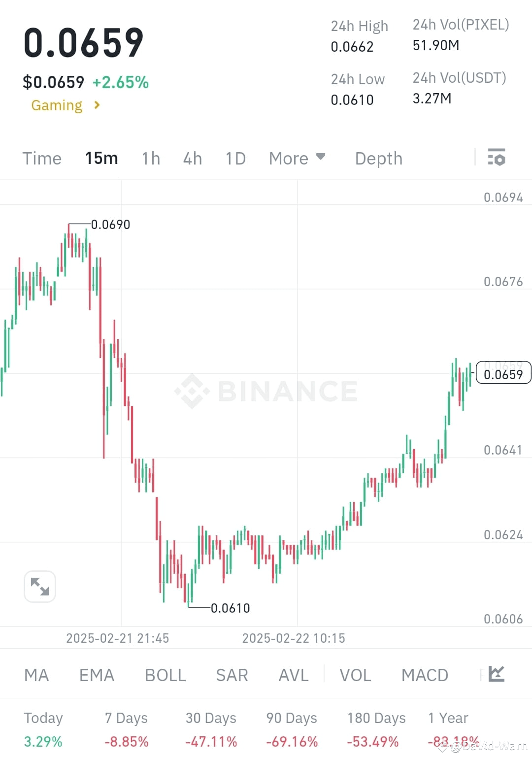Viewport: 532px width, 757px height.
Task: Select the Time view option
Action: click(x=41, y=158)
